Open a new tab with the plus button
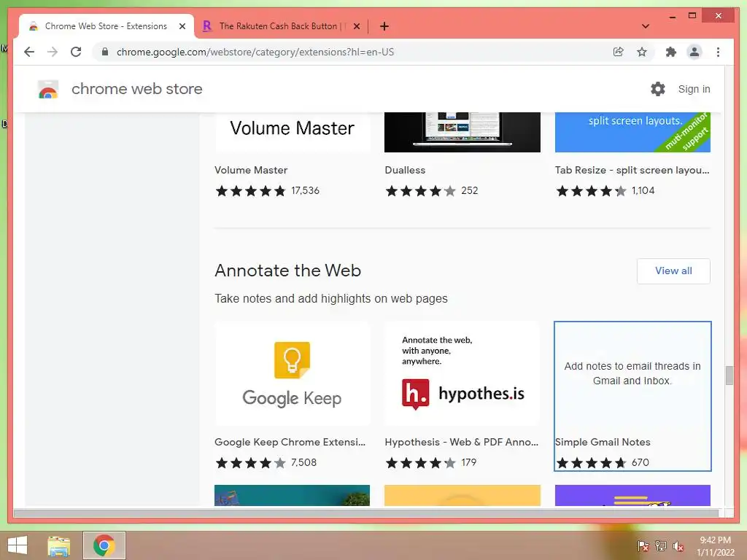The width and height of the screenshot is (747, 560). click(x=384, y=26)
